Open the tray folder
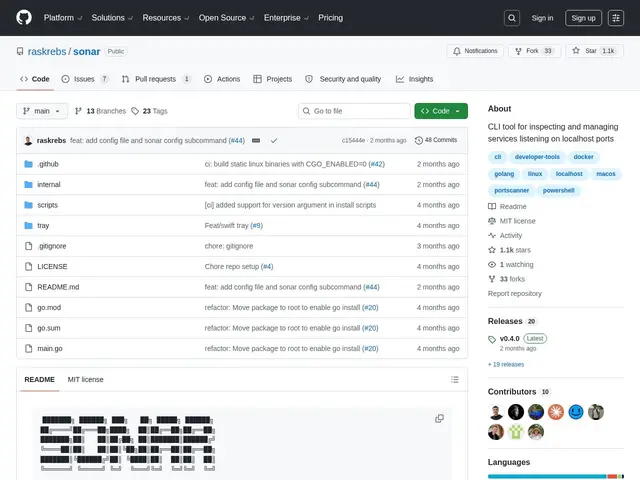Screen dimensions: 640x480 click(43, 225)
